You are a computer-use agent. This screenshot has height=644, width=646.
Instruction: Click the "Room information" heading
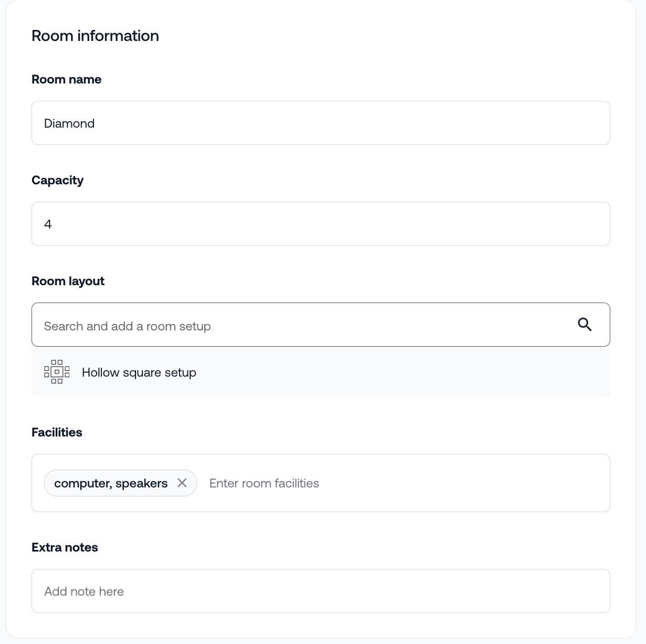[x=95, y=36]
